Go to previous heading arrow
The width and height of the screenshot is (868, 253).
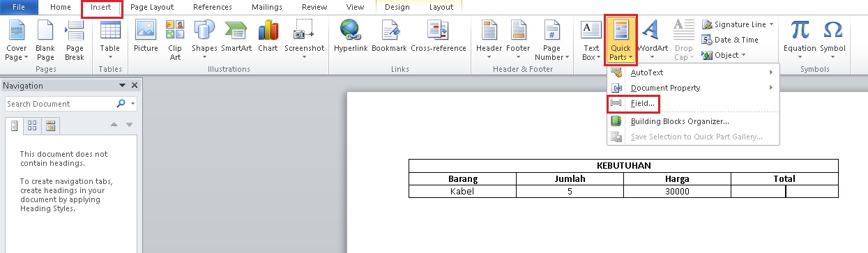click(115, 125)
